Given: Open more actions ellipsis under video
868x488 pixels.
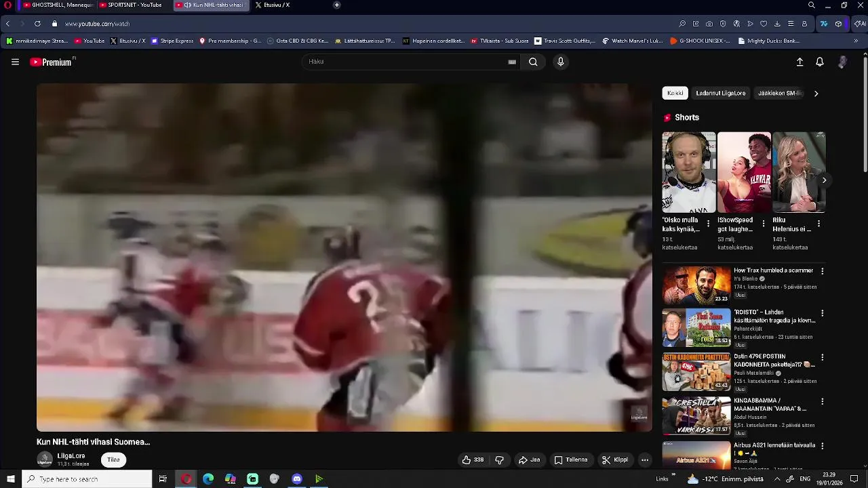Looking at the screenshot, I should pos(645,460).
